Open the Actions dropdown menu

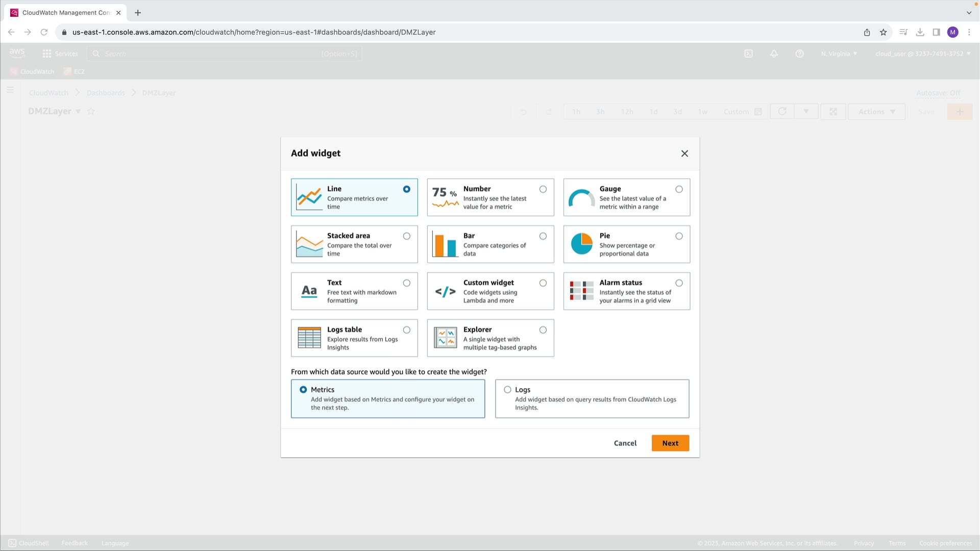876,112
